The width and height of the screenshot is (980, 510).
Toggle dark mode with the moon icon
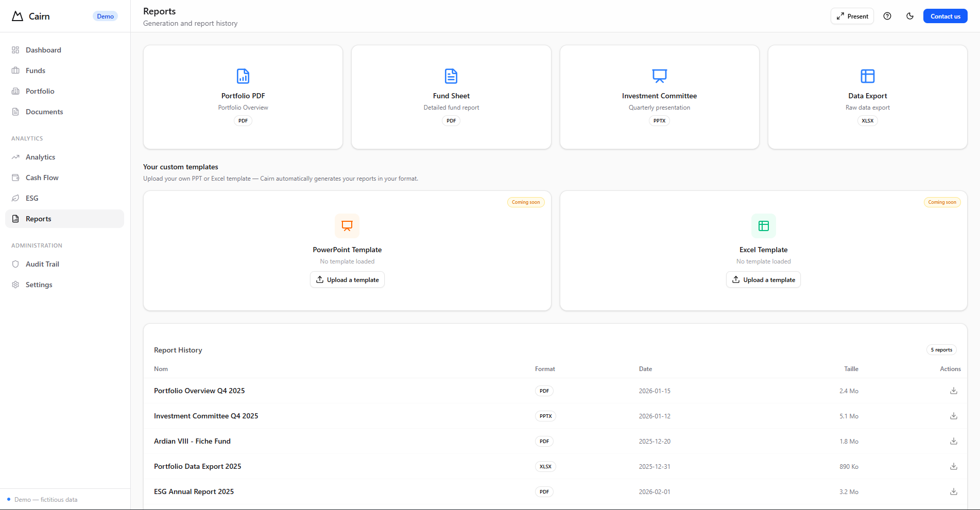click(910, 16)
